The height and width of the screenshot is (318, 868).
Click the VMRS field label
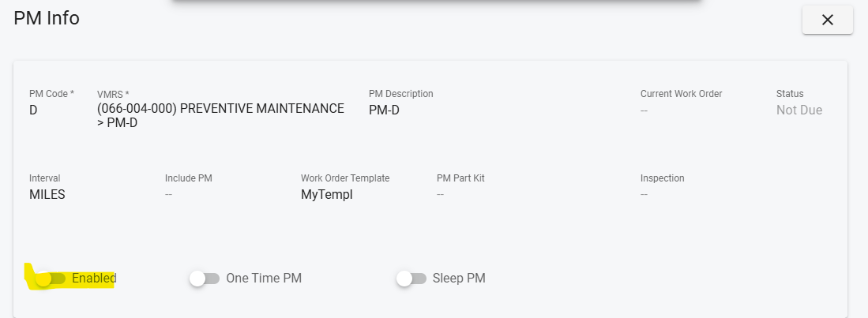pos(113,94)
